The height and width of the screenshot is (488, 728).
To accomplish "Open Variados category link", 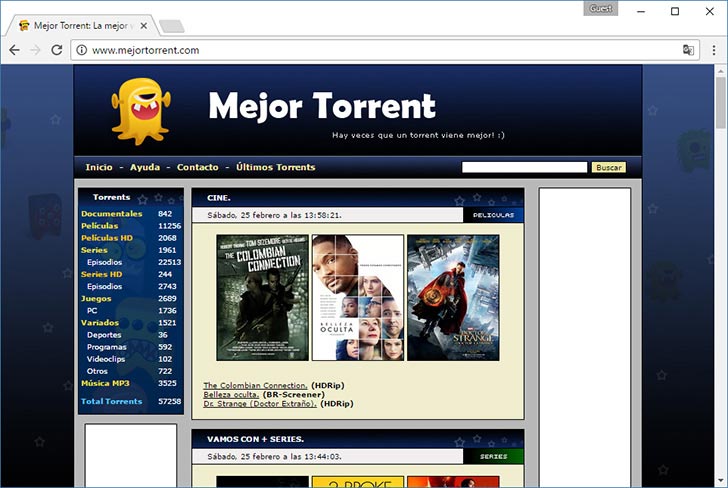I will click(100, 323).
